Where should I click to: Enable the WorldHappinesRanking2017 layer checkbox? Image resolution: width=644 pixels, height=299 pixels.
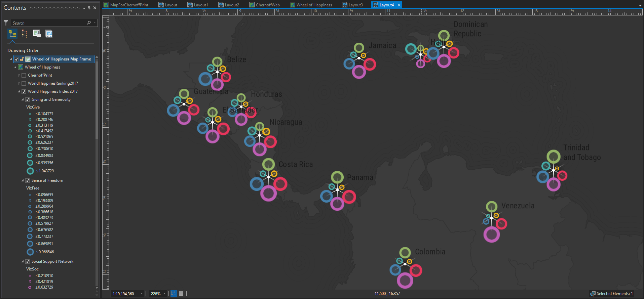point(24,83)
